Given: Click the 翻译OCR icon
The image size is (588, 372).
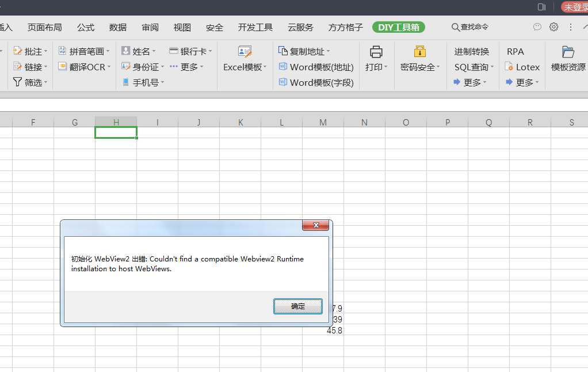Looking at the screenshot, I should coord(63,66).
